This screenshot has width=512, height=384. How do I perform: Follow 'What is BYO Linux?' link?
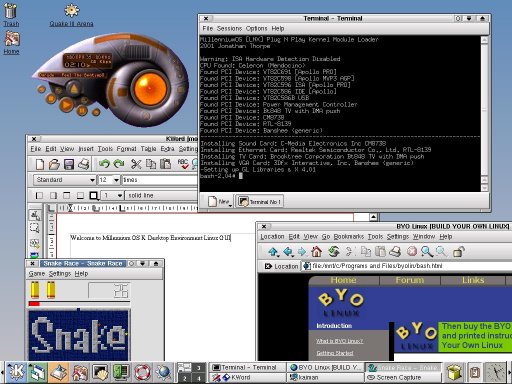pyautogui.click(x=339, y=341)
